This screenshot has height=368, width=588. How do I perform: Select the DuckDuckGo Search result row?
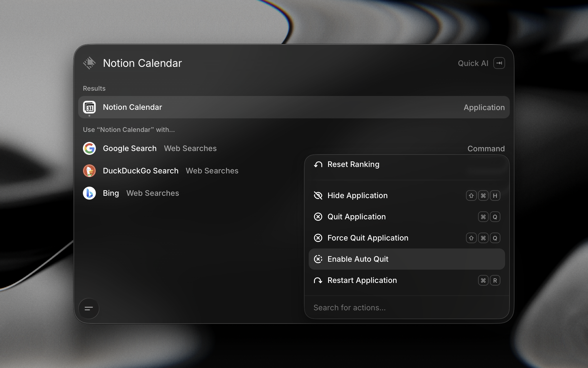[x=191, y=171]
